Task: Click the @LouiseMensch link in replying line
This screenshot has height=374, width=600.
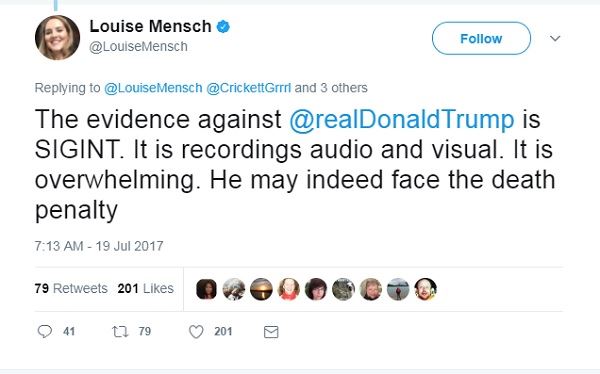Action: [x=153, y=88]
